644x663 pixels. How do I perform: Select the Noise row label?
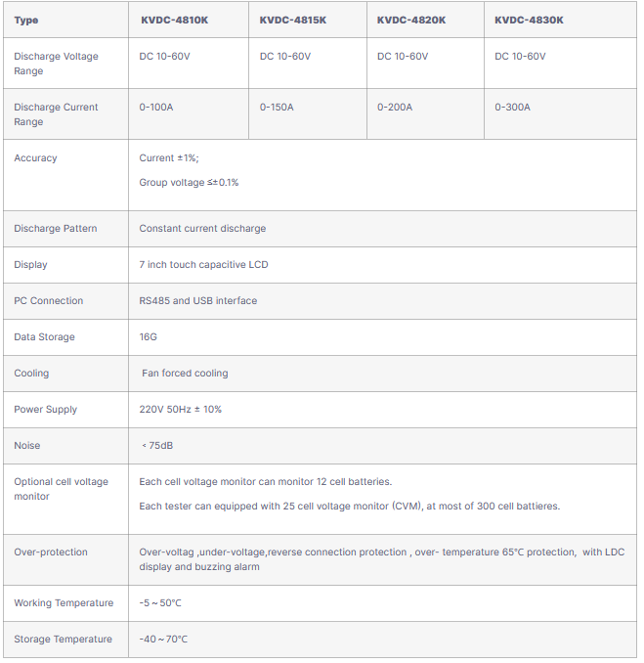point(27,445)
